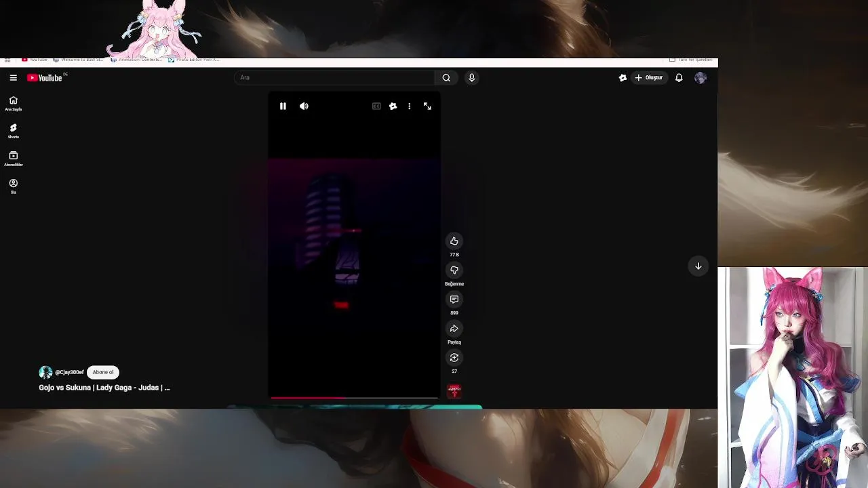Click the YouTube logo

coord(45,78)
